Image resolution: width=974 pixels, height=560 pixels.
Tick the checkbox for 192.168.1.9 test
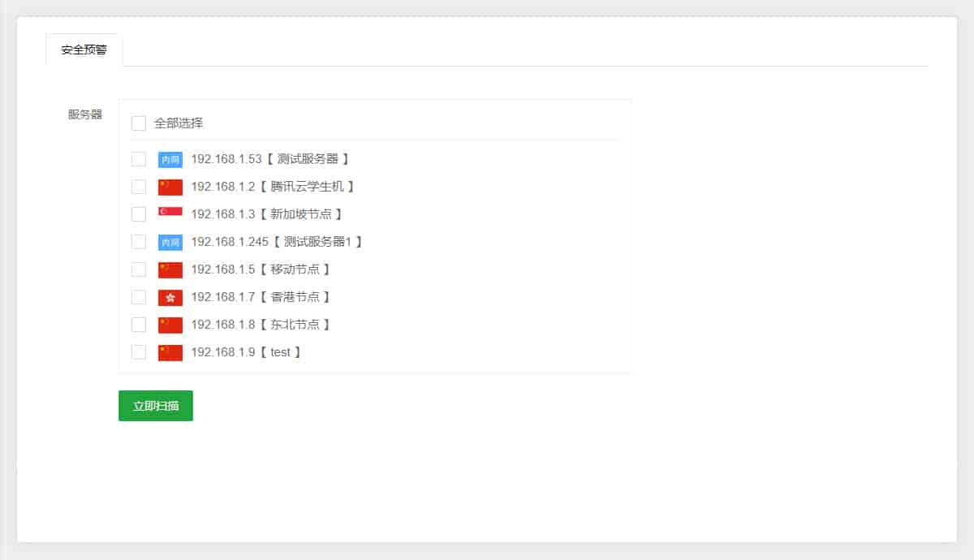tap(139, 352)
